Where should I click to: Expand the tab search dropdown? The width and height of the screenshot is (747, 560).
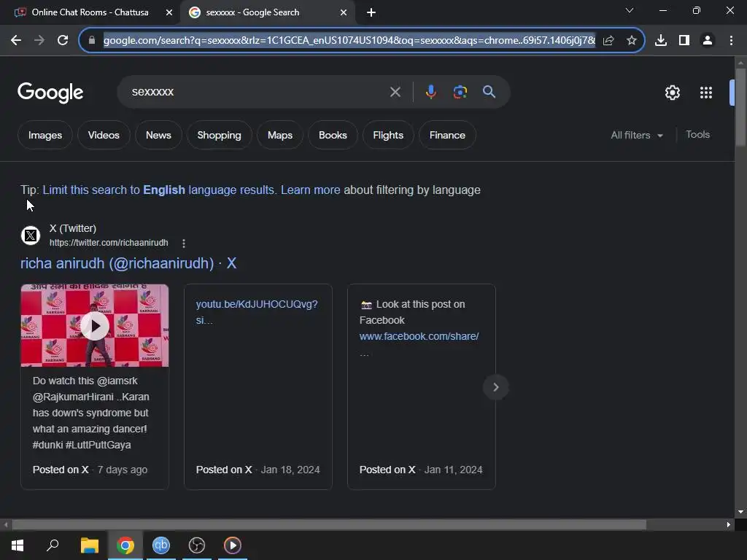pos(630,10)
